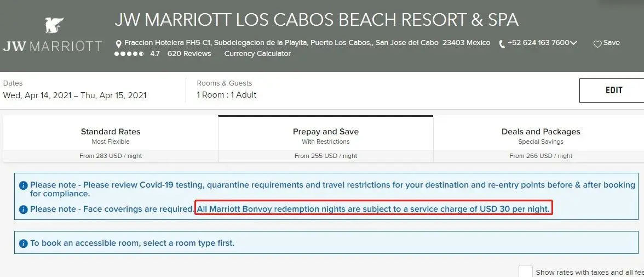
Task: Click the rating dots next to 4.7
Action: (x=129, y=54)
